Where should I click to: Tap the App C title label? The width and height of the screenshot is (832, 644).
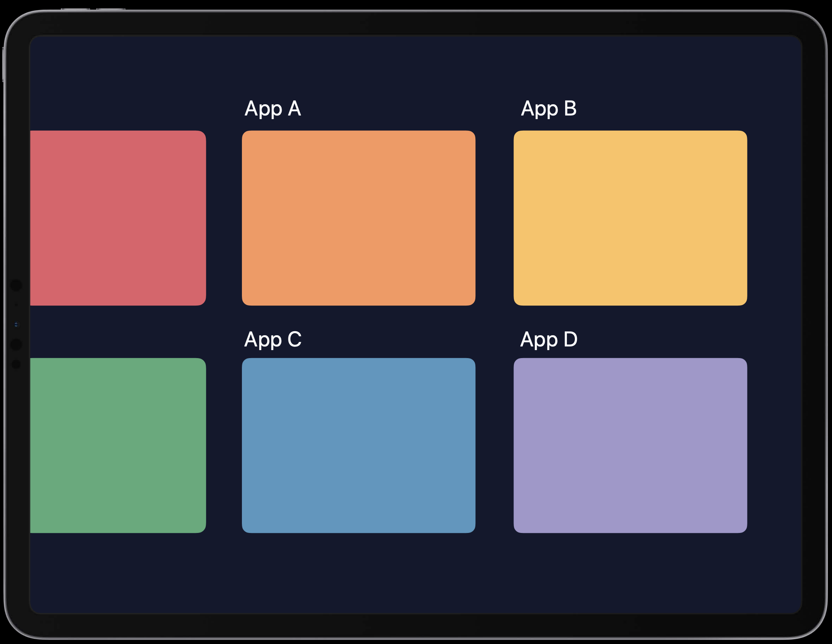pyautogui.click(x=273, y=340)
